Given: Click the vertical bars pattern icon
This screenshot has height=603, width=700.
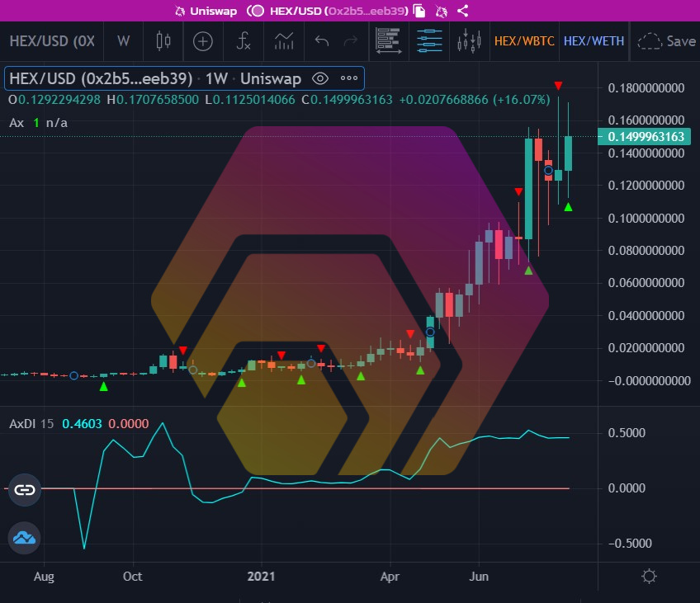Looking at the screenshot, I should (x=469, y=41).
